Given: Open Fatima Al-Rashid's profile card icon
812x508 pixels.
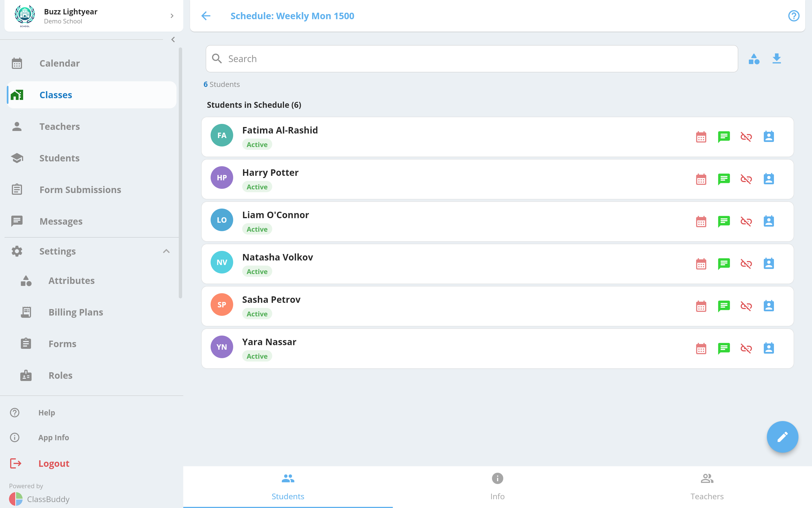Looking at the screenshot, I should (769, 137).
